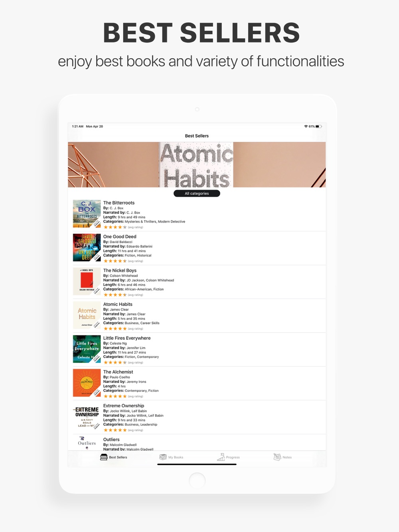
Task: Select One Good Deed cover thumbnail
Action: click(x=87, y=248)
